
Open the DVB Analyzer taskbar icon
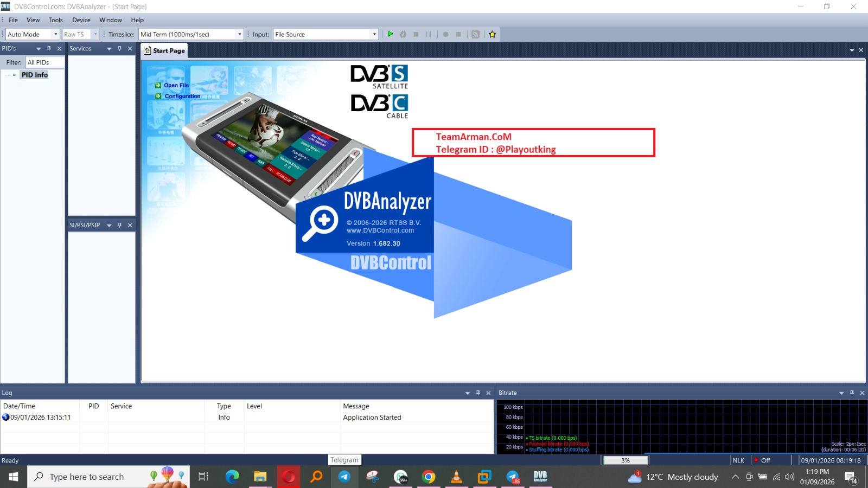pos(540,477)
